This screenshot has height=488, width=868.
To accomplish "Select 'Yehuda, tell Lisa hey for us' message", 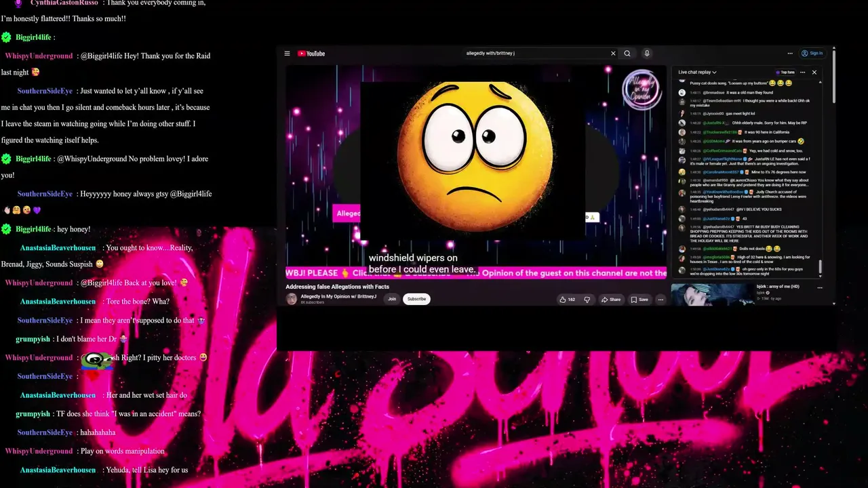I will pos(146,470).
